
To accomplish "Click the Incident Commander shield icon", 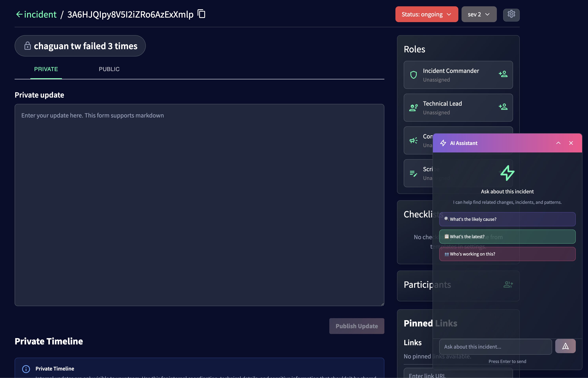I will [x=413, y=75].
